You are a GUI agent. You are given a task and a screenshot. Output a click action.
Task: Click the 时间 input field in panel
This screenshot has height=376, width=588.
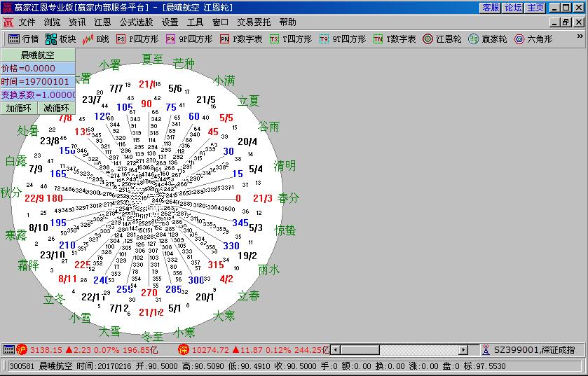coord(38,81)
